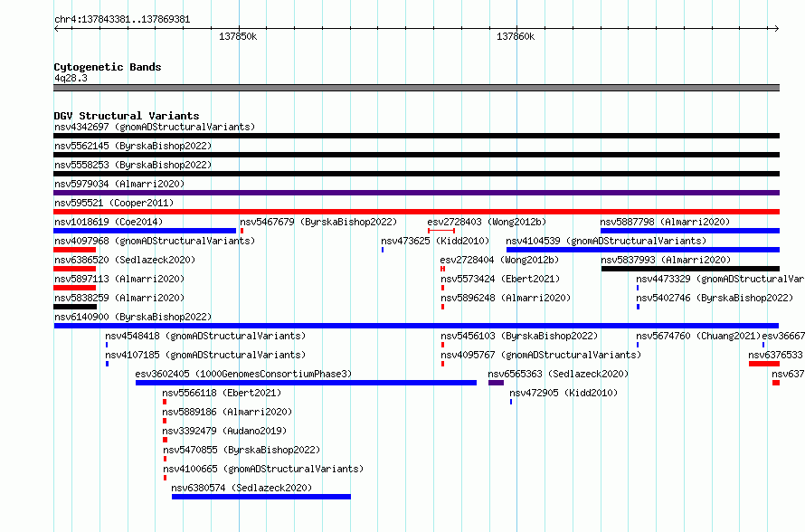Click nsv4097968 gnomADStructuralVariants label
This screenshot has width=805, height=532.
point(155,241)
